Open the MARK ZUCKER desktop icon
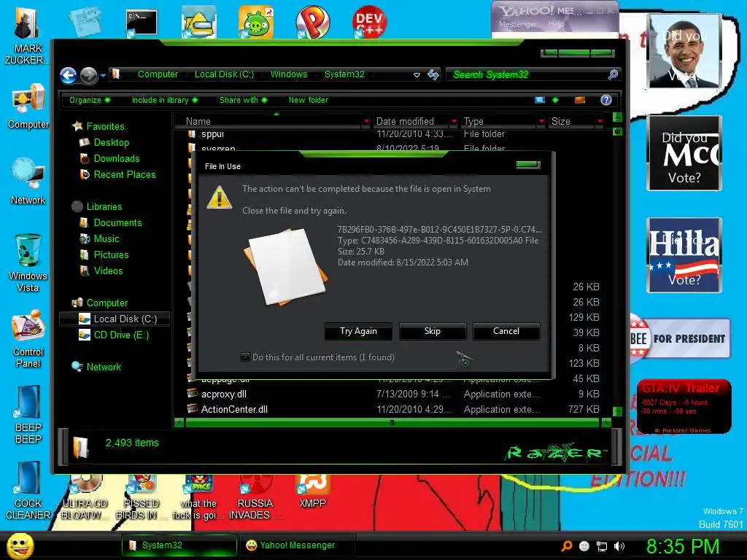 point(27,36)
